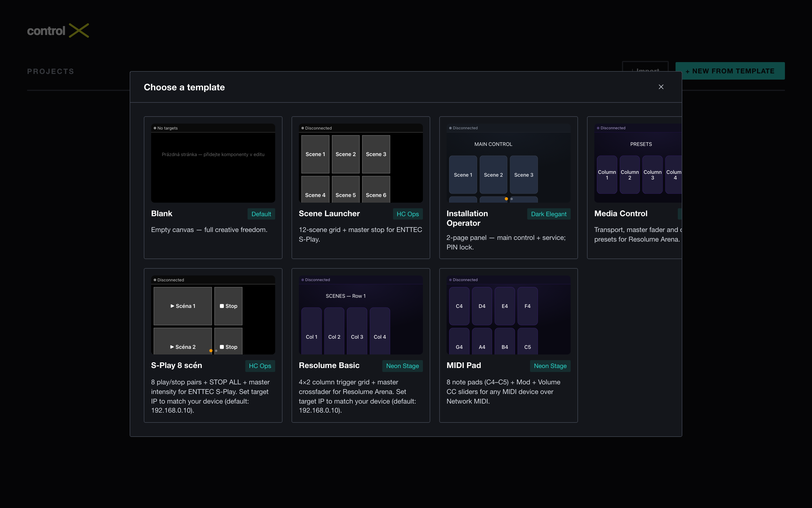Click the Blank template title
Viewport: 812px width, 508px height.
pos(162,214)
